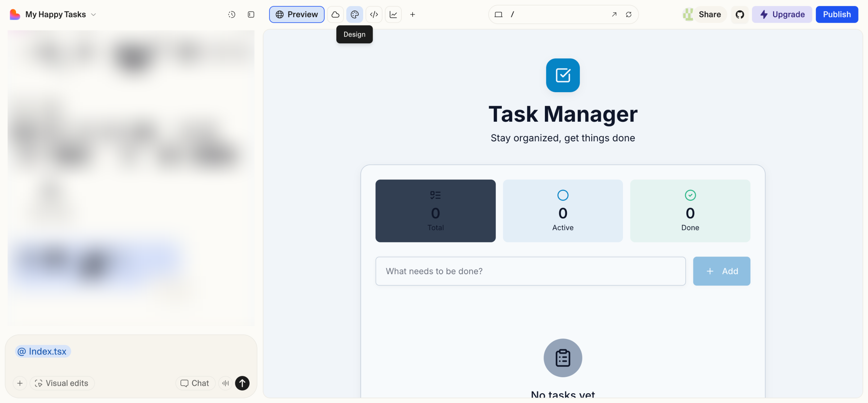The image size is (868, 403).
Task: Expand My Happy Tasks project dropdown
Action: pyautogui.click(x=94, y=15)
